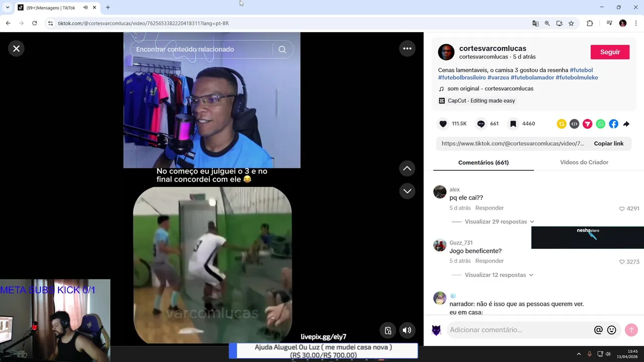View site information icon in address bar
The width and height of the screenshot is (644, 362).
pyautogui.click(x=50, y=23)
